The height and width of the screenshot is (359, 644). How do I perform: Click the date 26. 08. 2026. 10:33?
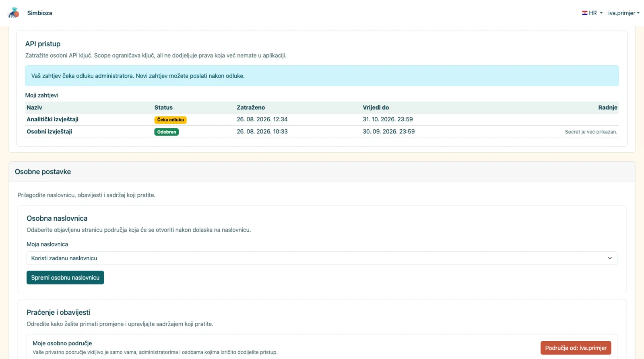(262, 131)
